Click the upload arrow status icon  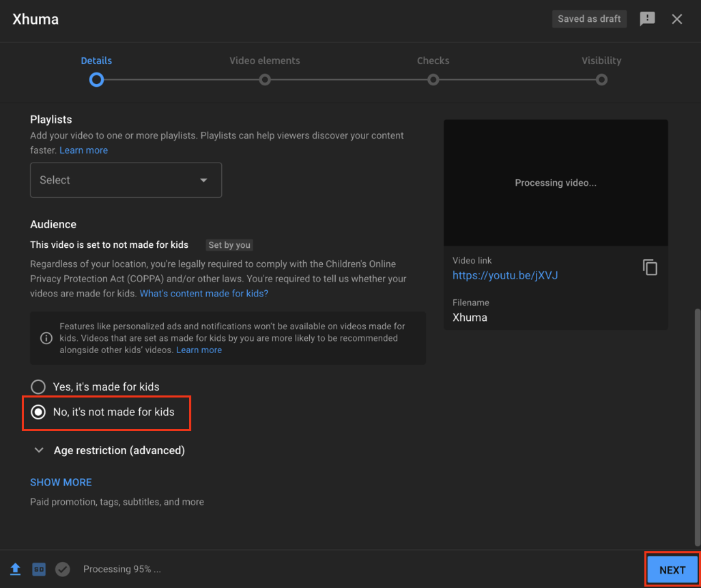[x=15, y=570]
